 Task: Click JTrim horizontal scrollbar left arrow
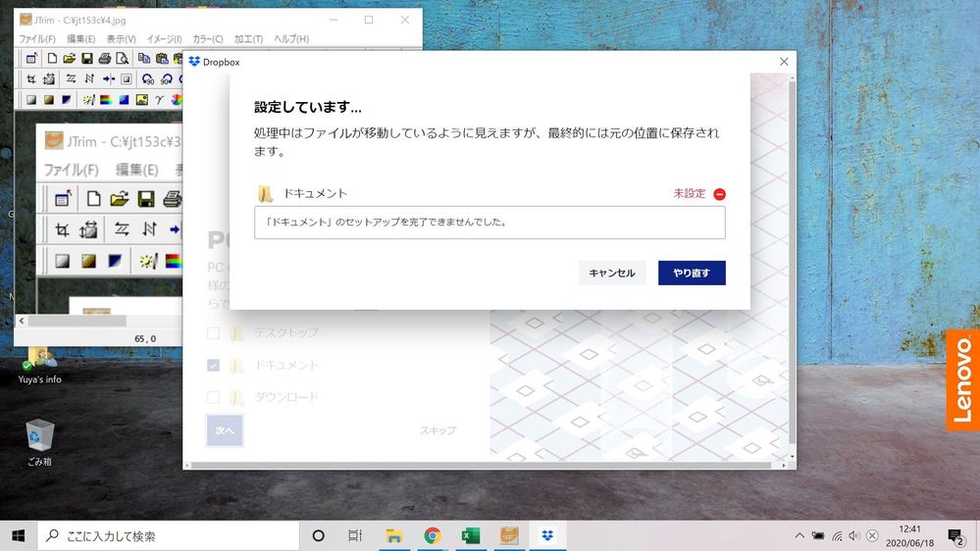[22, 321]
